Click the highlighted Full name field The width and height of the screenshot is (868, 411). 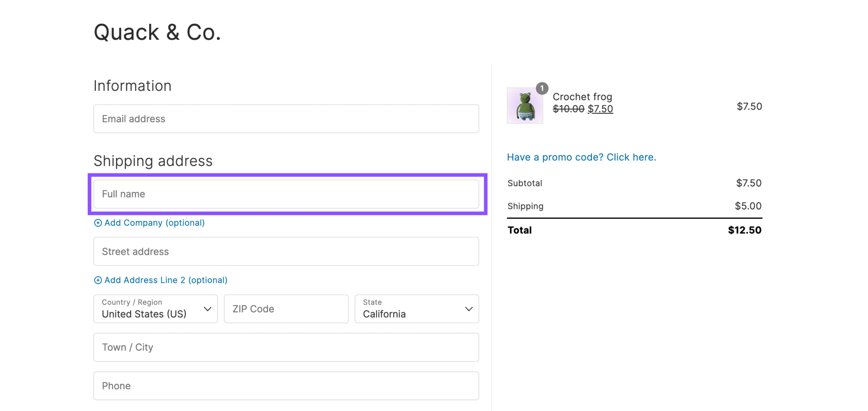click(287, 194)
